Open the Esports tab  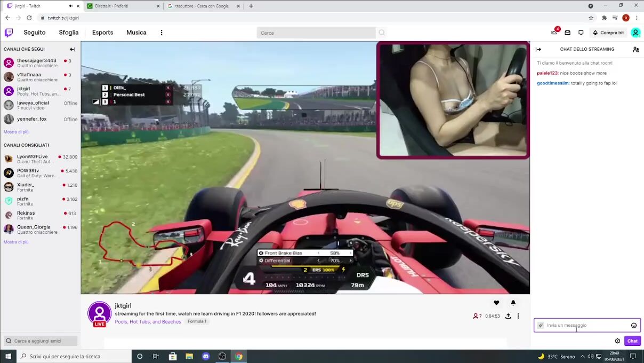pos(102,33)
